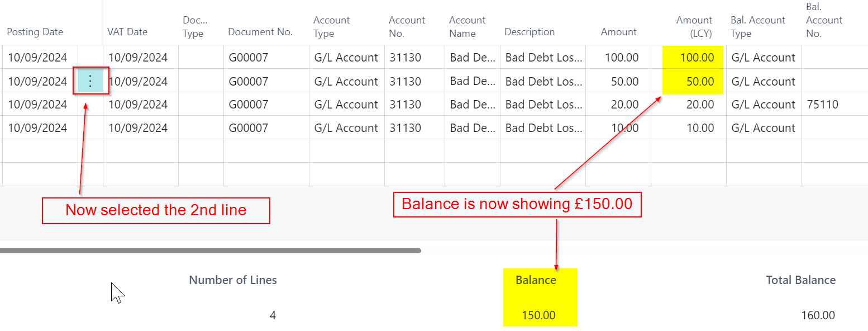The height and width of the screenshot is (331, 868).
Task: Open the row options menu on the second line
Action: click(90, 81)
